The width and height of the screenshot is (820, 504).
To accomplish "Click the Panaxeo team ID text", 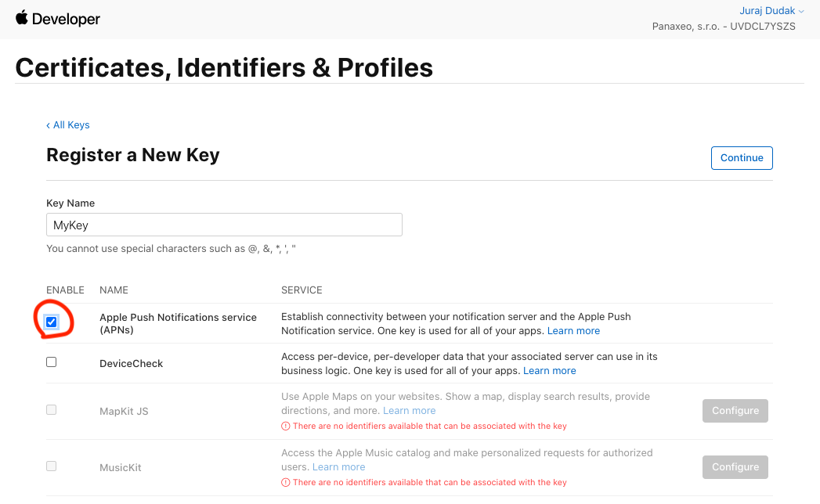I will 724,27.
